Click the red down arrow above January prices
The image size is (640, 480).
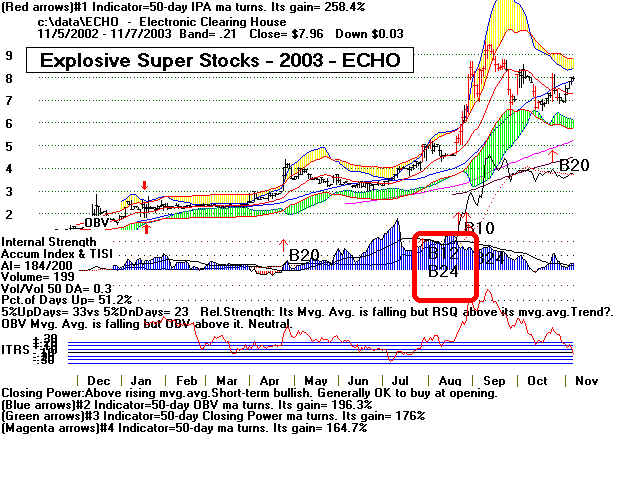[x=145, y=187]
